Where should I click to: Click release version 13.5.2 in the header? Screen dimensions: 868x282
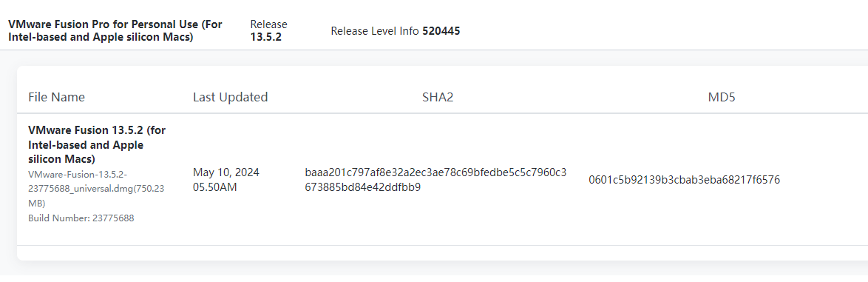[266, 37]
